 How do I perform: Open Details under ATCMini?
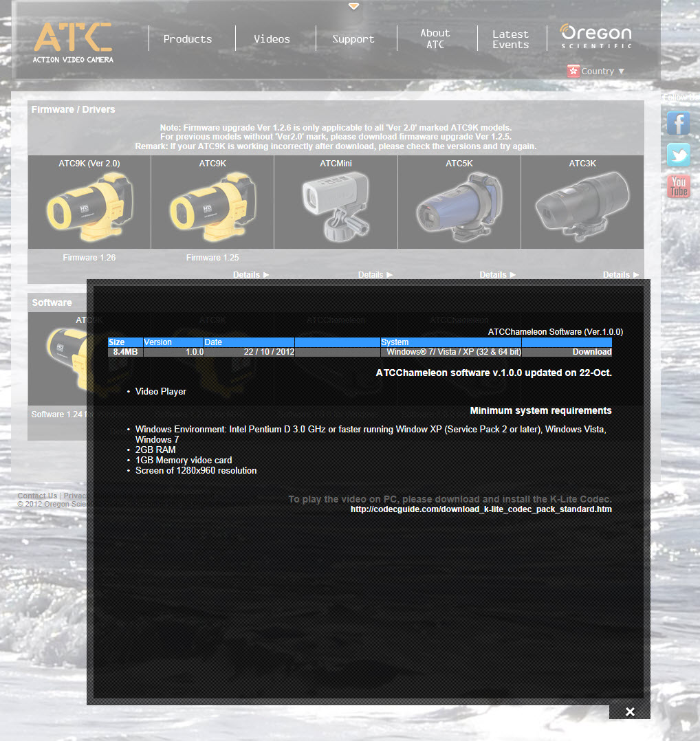(375, 274)
